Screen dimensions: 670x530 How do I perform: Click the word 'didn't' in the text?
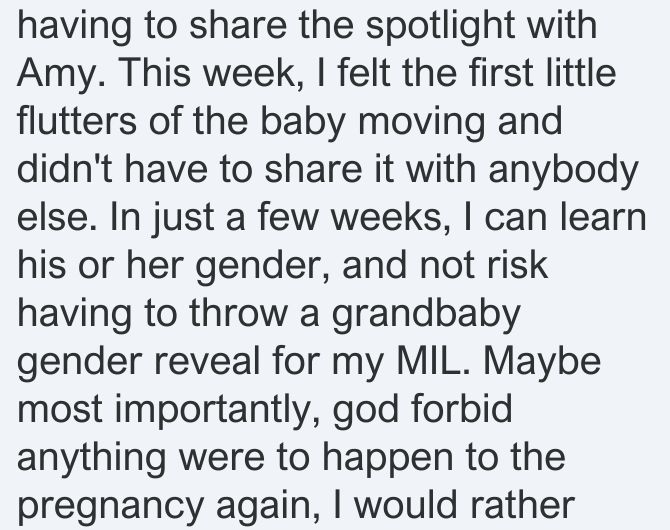[x=65, y=168]
